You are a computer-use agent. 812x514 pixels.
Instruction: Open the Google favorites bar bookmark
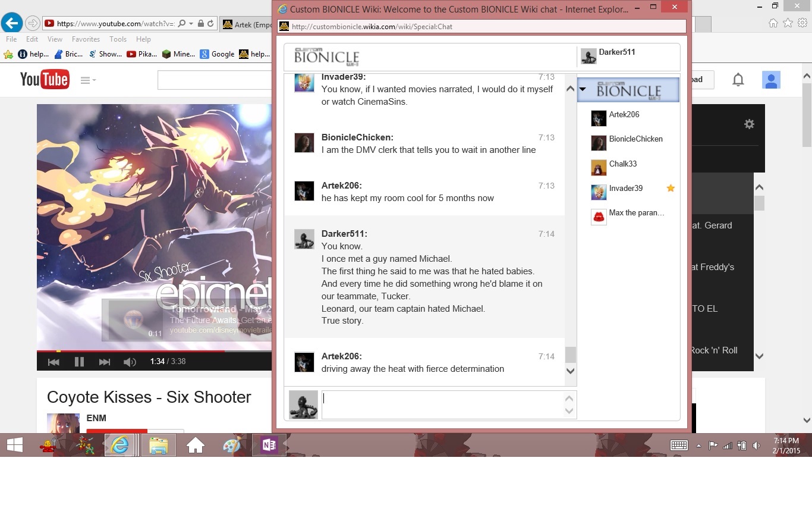click(x=218, y=54)
